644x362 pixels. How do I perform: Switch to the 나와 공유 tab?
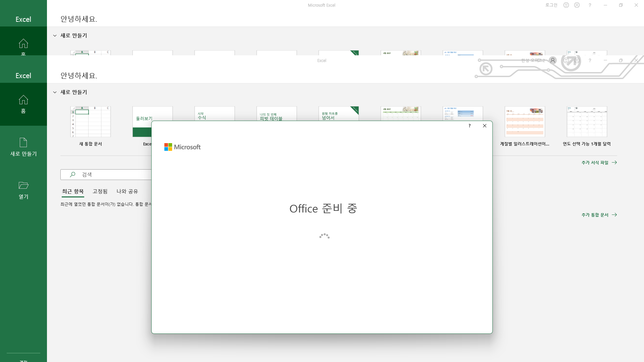[127, 191]
